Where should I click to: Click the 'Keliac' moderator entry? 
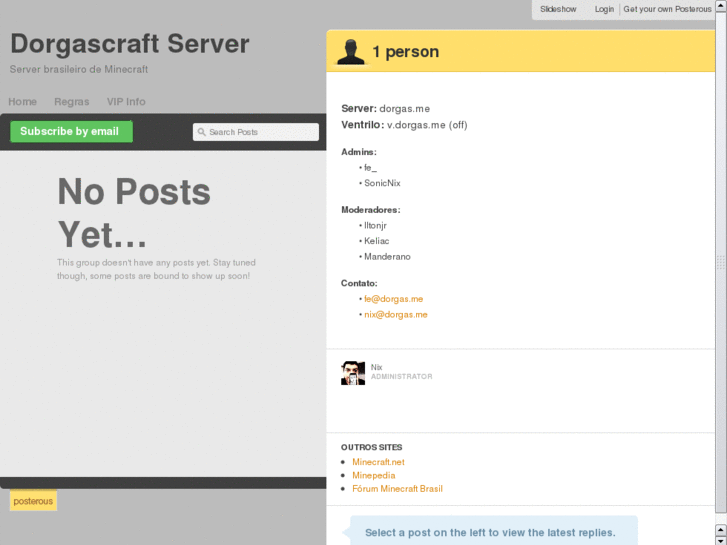point(376,241)
